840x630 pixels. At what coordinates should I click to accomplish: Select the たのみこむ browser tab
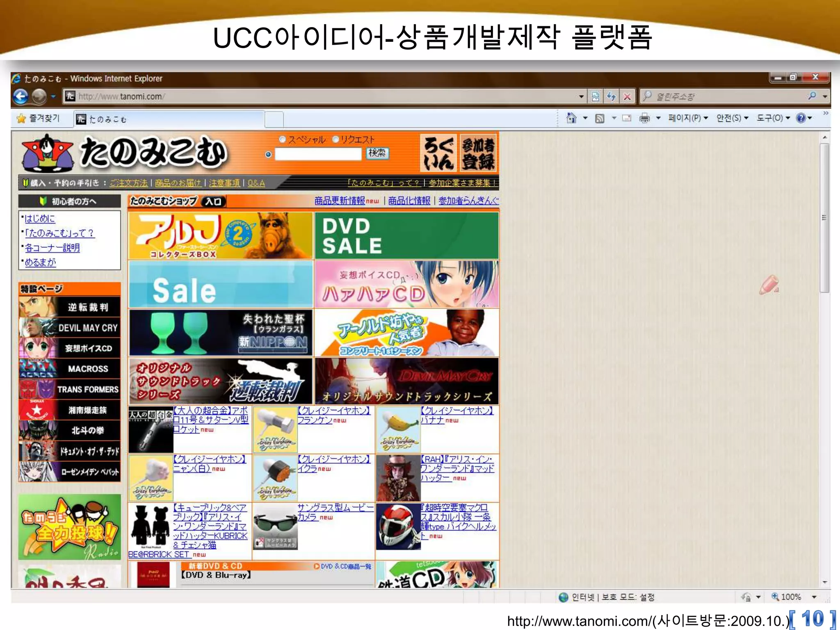tap(169, 119)
